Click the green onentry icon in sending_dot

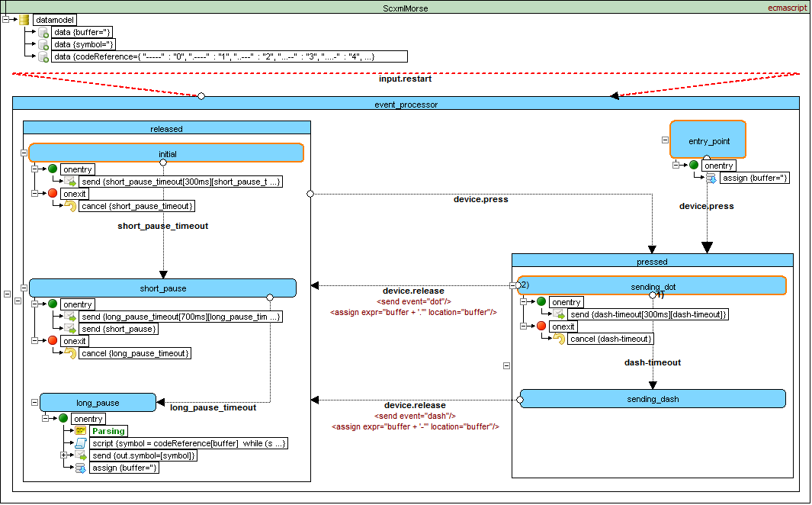(541, 302)
